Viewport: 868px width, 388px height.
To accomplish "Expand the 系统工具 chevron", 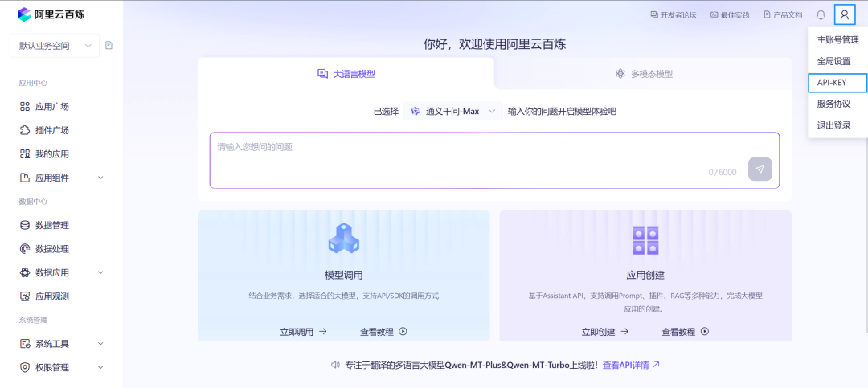I will point(100,344).
